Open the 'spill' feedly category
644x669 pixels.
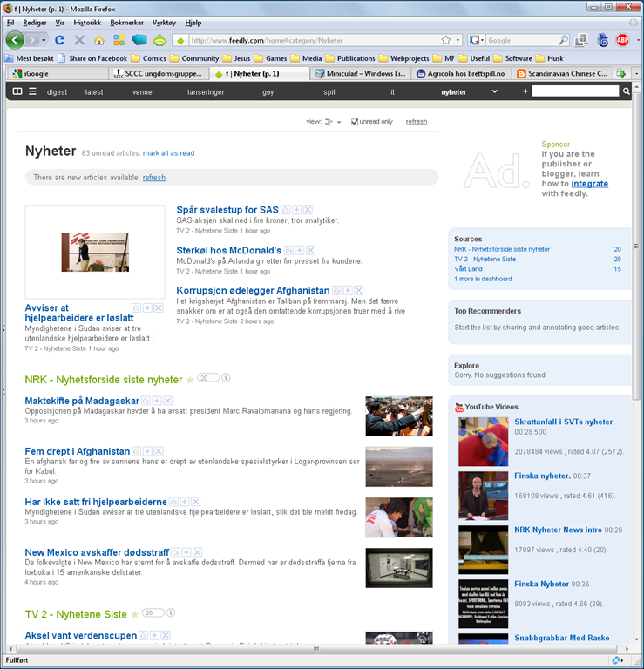click(x=330, y=91)
